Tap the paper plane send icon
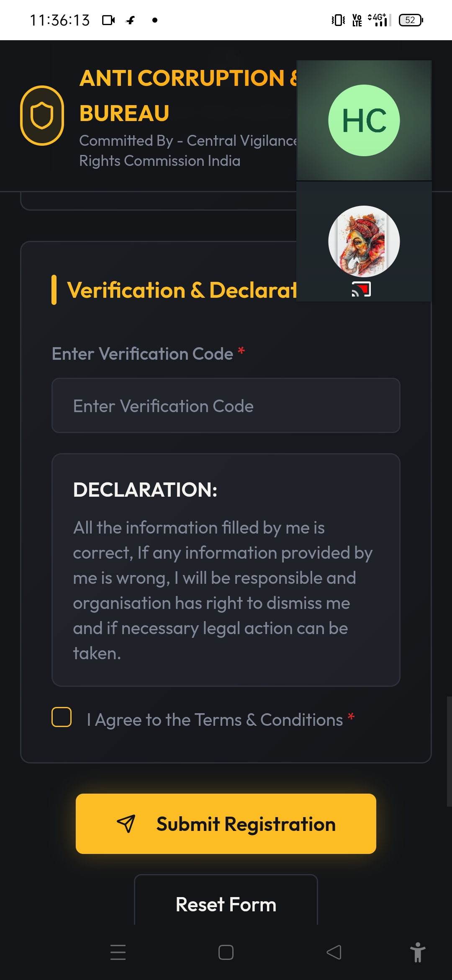The height and width of the screenshot is (980, 452). [126, 824]
